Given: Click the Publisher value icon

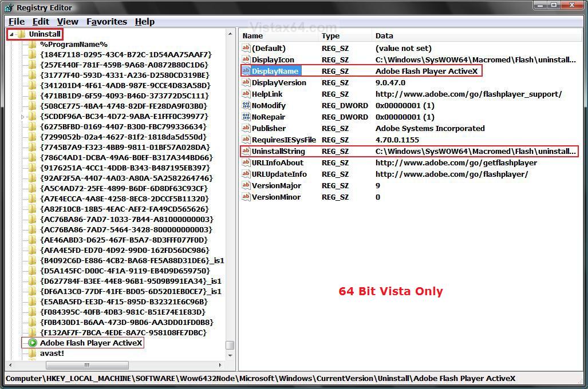Looking at the screenshot, I should pos(246,128).
